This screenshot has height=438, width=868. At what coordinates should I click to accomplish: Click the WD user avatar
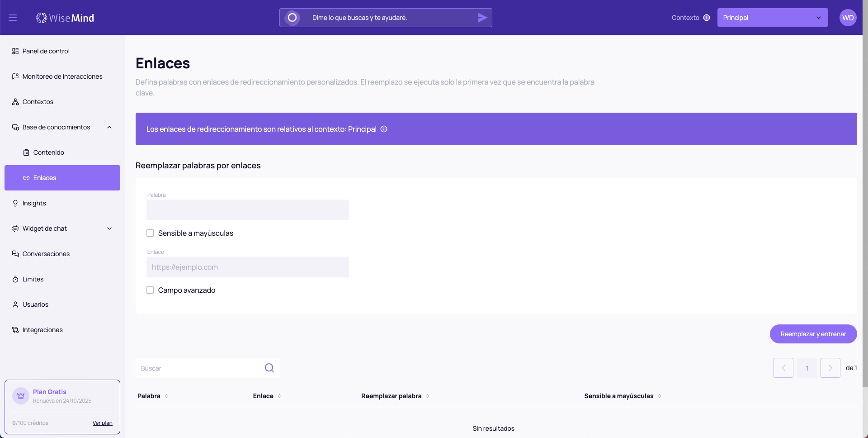coord(848,18)
